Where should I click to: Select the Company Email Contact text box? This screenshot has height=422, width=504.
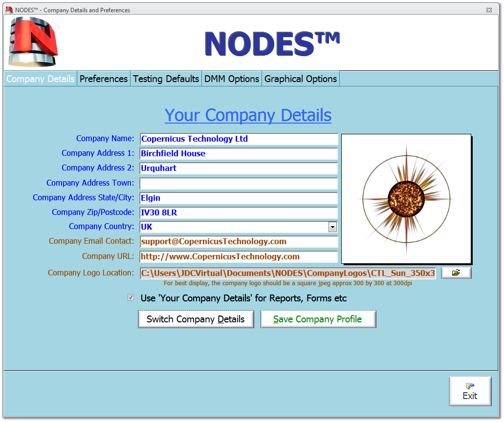pyautogui.click(x=238, y=241)
